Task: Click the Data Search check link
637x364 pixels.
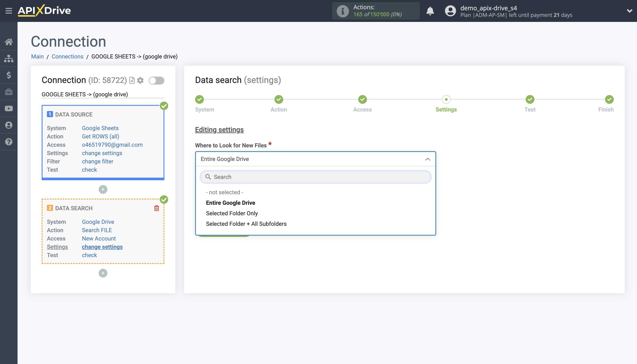Action: tap(89, 255)
